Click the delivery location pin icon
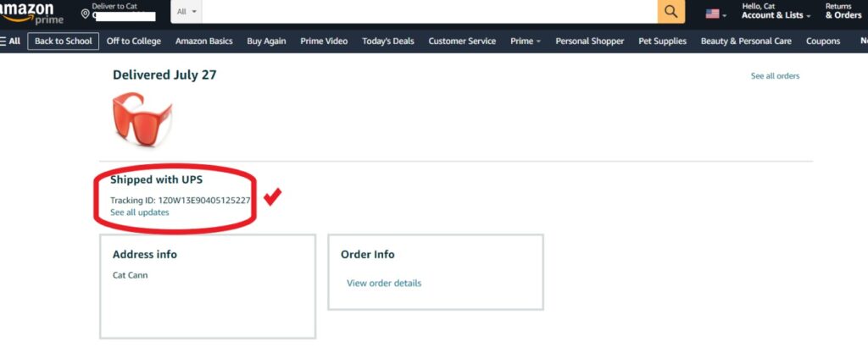This screenshot has width=868, height=353. pyautogui.click(x=85, y=14)
